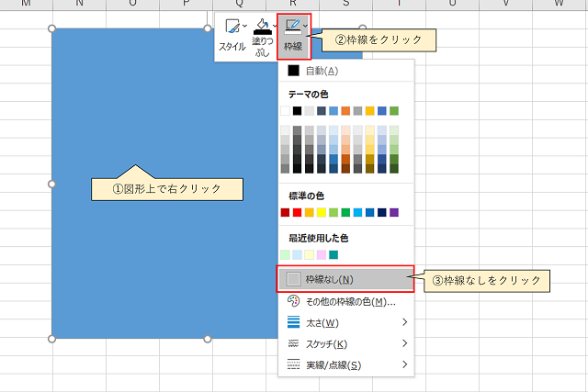588x392 pixels.
Task: Pick orange theme color swatch in top row
Action: coord(345,111)
